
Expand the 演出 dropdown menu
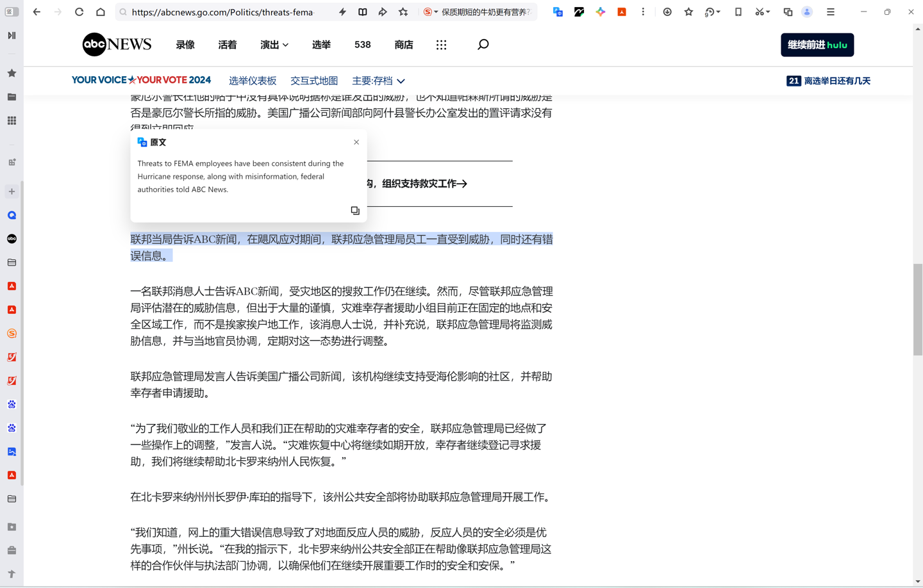click(274, 45)
